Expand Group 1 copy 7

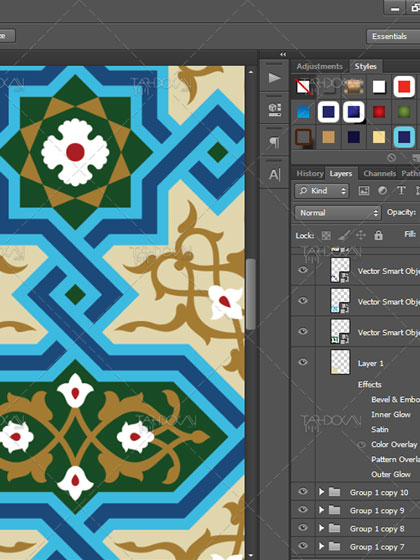321,546
